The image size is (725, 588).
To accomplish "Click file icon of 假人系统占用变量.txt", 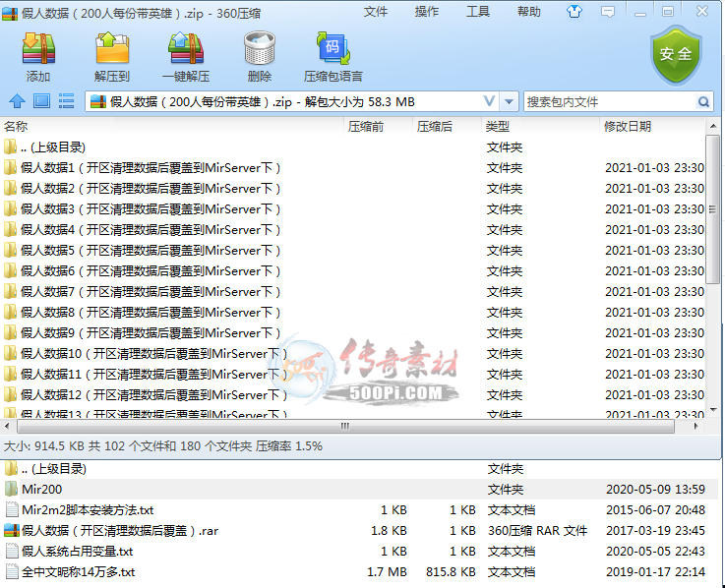I will point(12,551).
